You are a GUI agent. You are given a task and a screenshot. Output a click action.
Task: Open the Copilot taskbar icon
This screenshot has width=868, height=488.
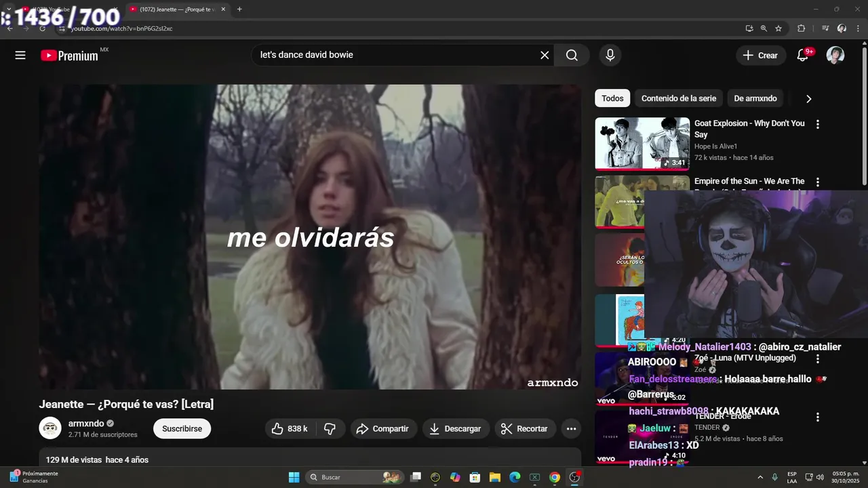tap(455, 477)
